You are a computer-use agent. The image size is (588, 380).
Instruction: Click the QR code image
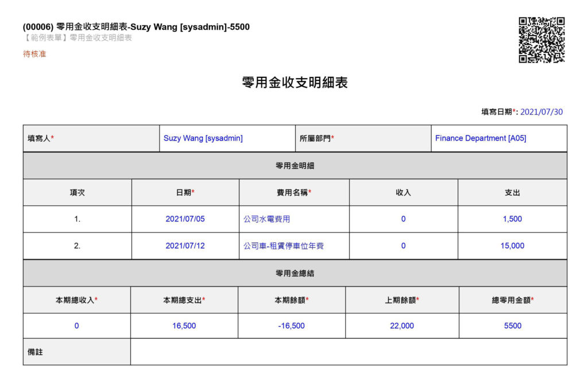(x=541, y=40)
